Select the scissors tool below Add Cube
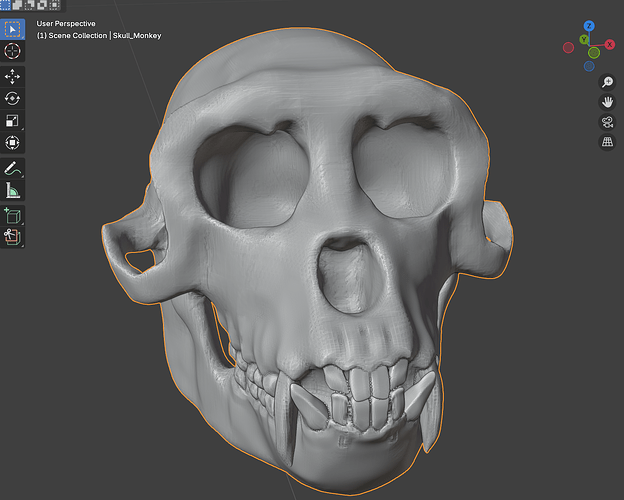The image size is (624, 500). [12, 237]
